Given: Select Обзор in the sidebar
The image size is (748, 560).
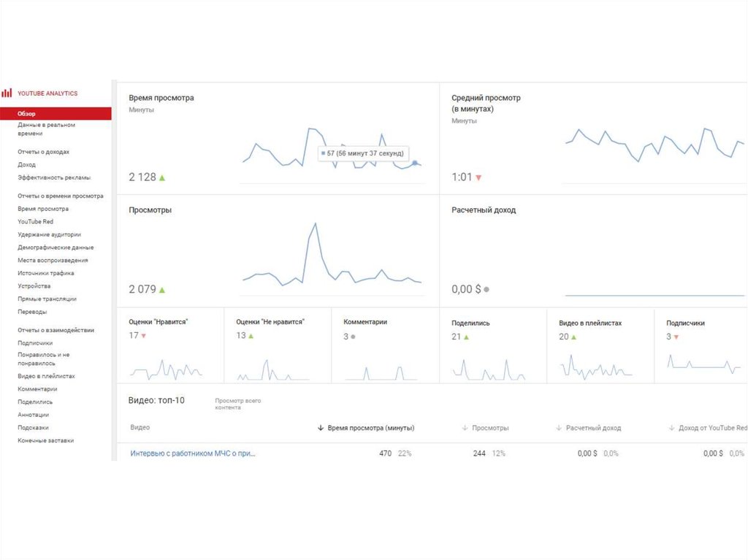Looking at the screenshot, I should pos(27,114).
